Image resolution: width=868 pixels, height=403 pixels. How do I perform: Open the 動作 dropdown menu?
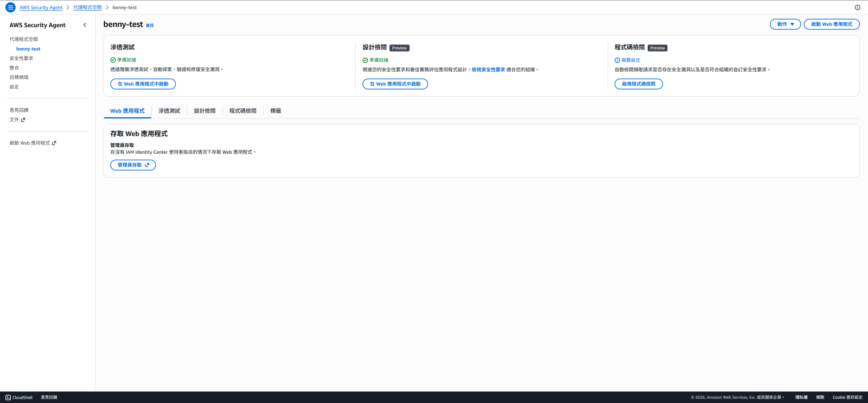(x=785, y=24)
